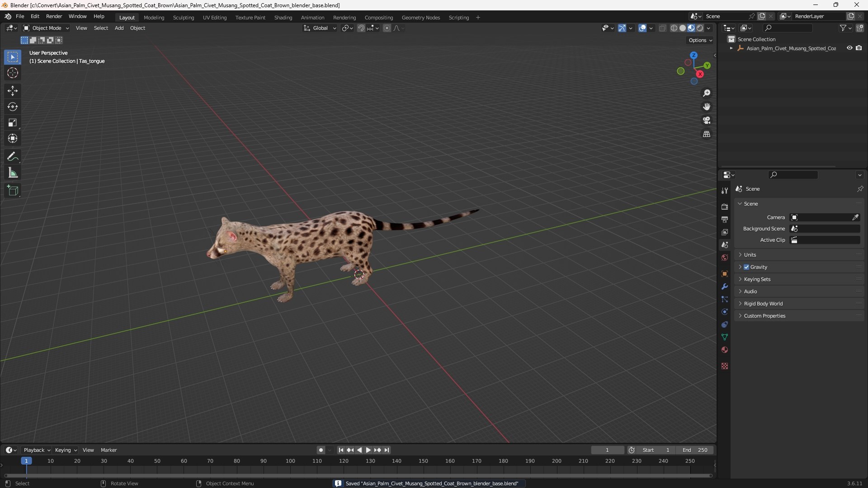
Task: Click the zoom magnifier viewport icon
Action: tap(707, 93)
